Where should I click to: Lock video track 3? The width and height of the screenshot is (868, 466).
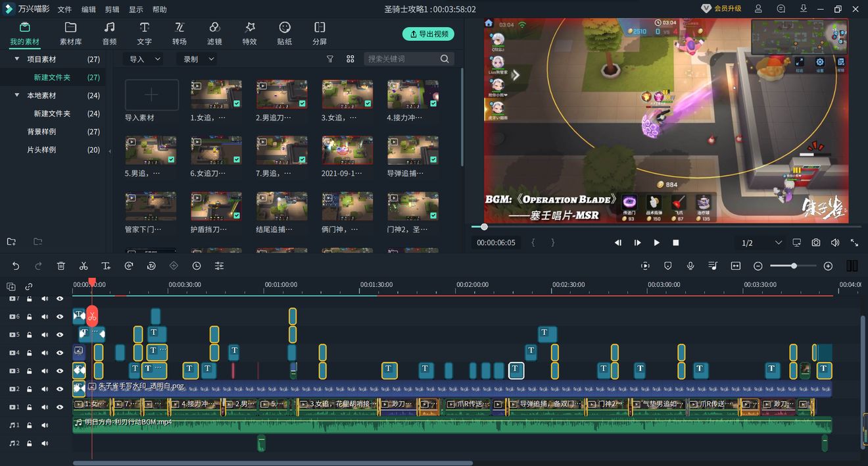click(x=30, y=371)
